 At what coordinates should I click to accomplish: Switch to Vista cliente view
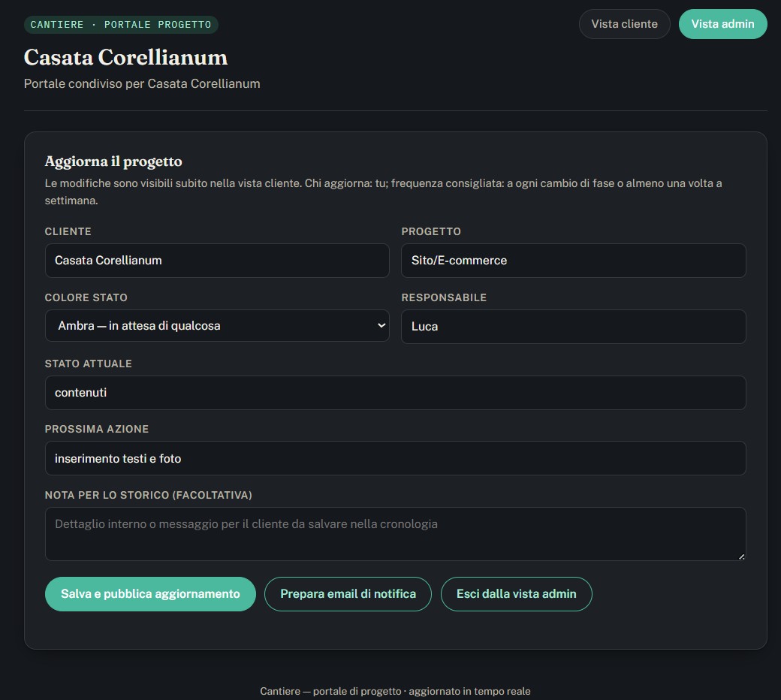624,24
